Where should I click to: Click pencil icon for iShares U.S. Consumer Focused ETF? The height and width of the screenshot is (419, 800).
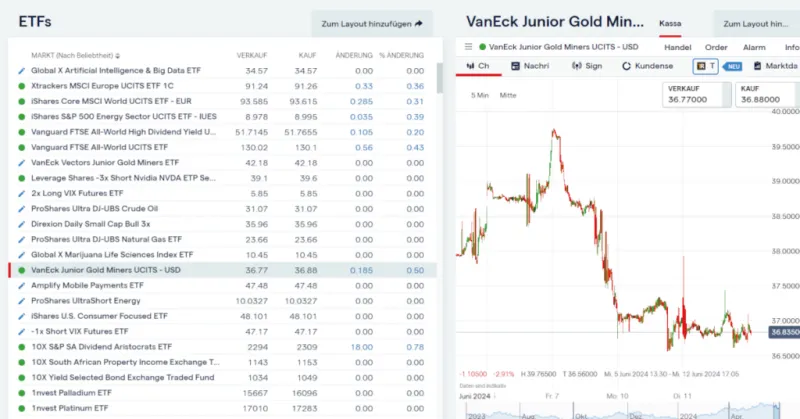point(21,316)
